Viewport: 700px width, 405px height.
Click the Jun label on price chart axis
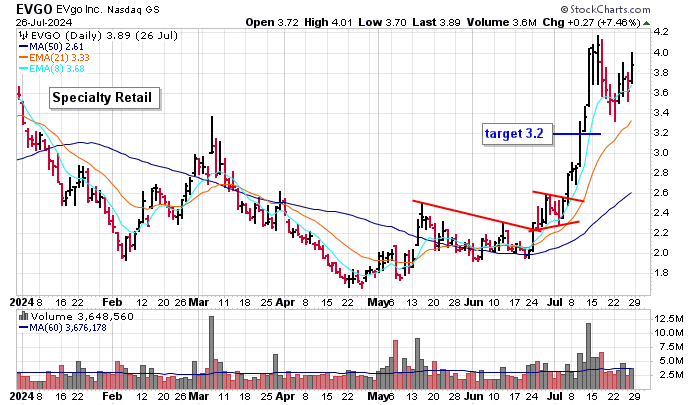pos(473,302)
